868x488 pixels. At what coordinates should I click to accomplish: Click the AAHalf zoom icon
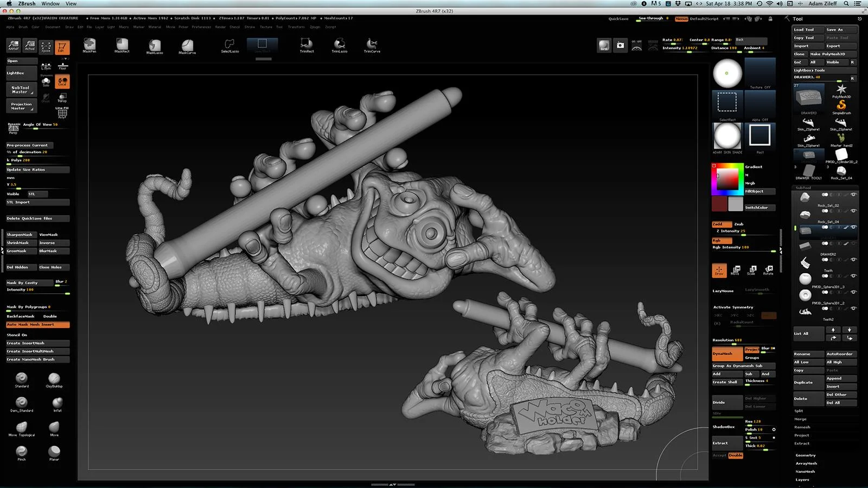coord(14,46)
